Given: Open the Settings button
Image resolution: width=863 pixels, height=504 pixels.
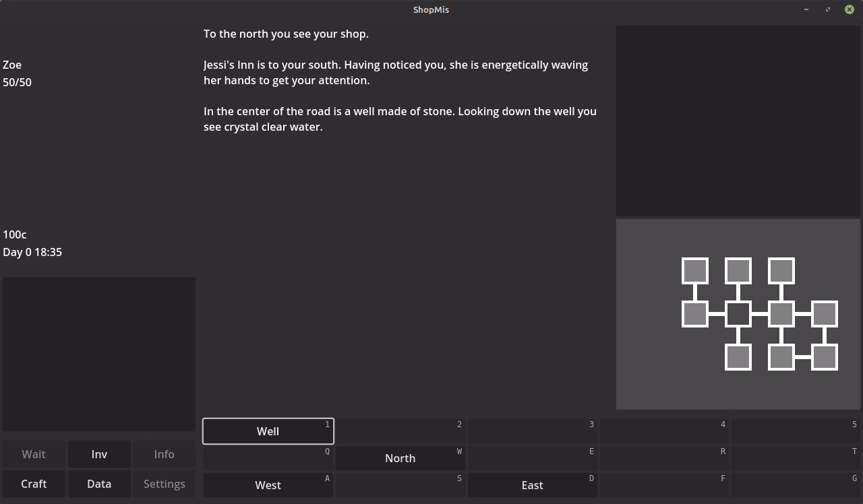Looking at the screenshot, I should (x=165, y=484).
